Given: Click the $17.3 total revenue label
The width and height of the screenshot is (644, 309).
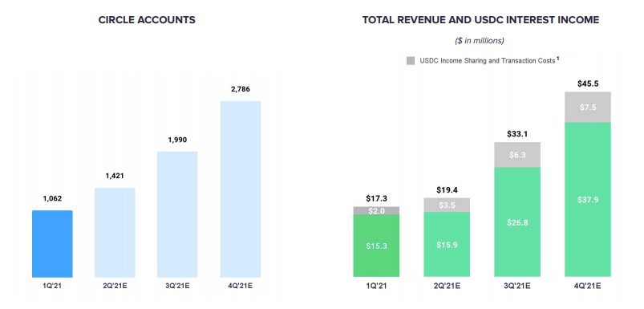Looking at the screenshot, I should [376, 199].
